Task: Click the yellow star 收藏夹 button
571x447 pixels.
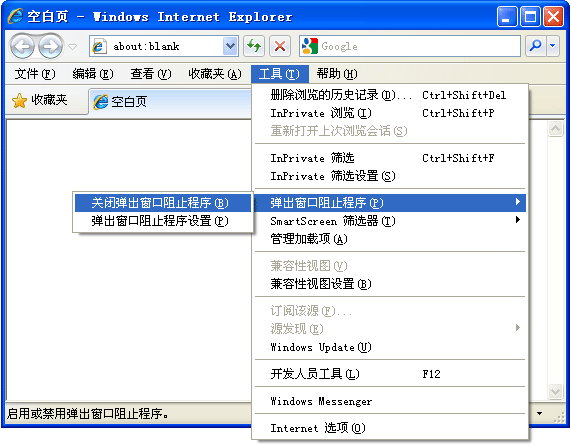Action: (40, 100)
